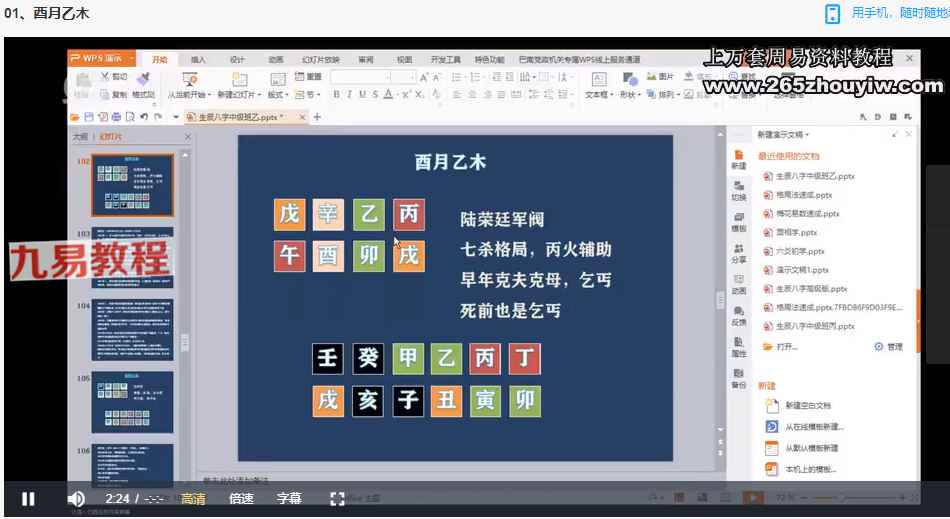Enter fullscreen mode in the player
950x519 pixels.
pos(337,498)
